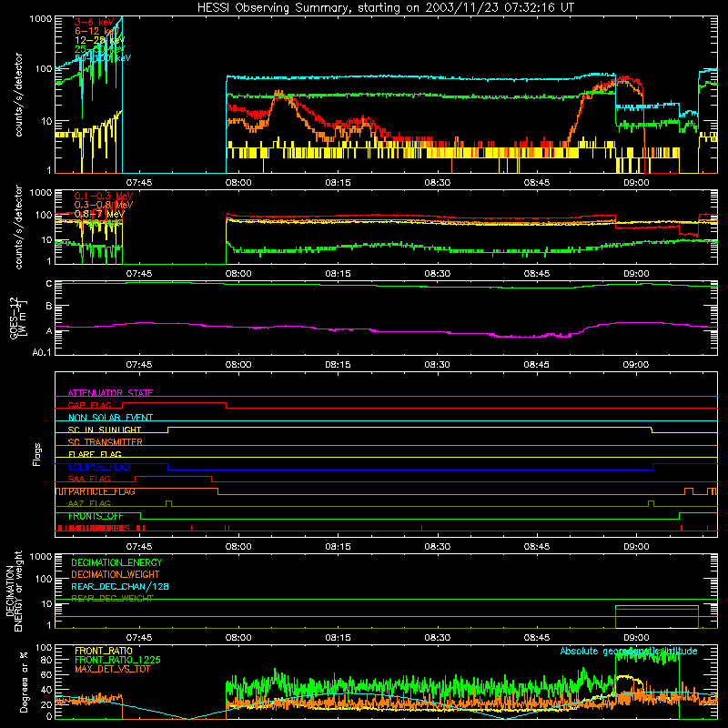Click the 07:45 time label under decimation panel

pyautogui.click(x=139, y=637)
